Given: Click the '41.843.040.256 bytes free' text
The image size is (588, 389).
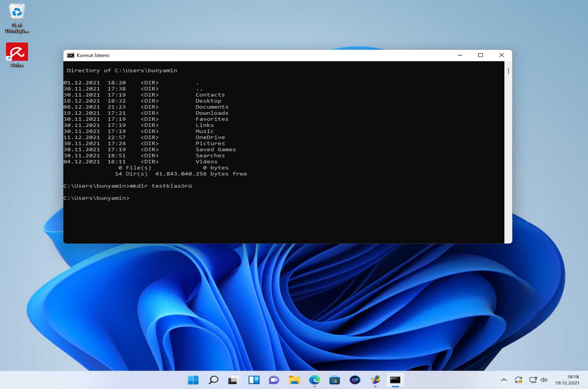Looking at the screenshot, I should (x=201, y=174).
